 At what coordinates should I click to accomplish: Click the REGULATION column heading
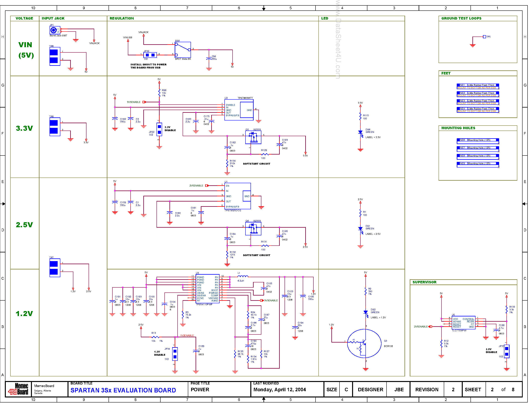point(121,18)
